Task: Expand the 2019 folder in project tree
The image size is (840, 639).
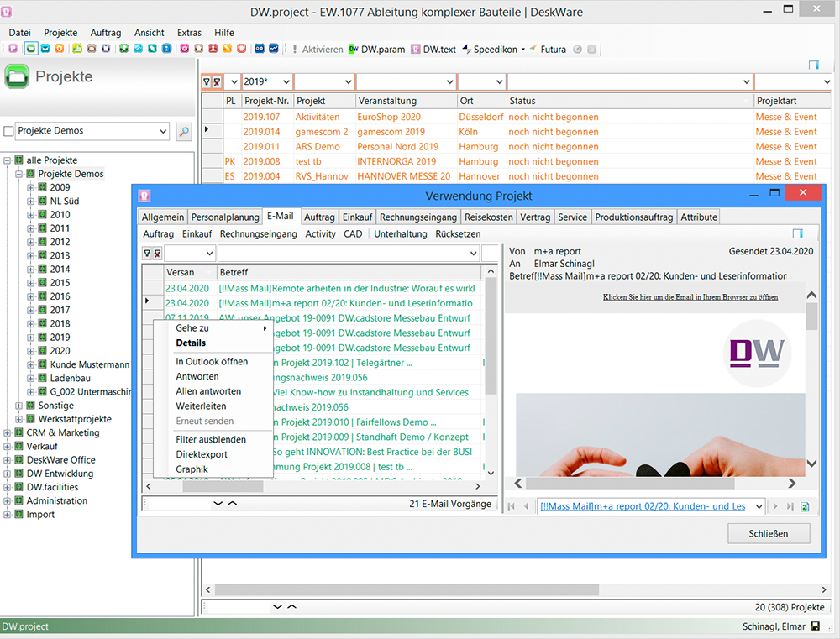Action: click(31, 338)
